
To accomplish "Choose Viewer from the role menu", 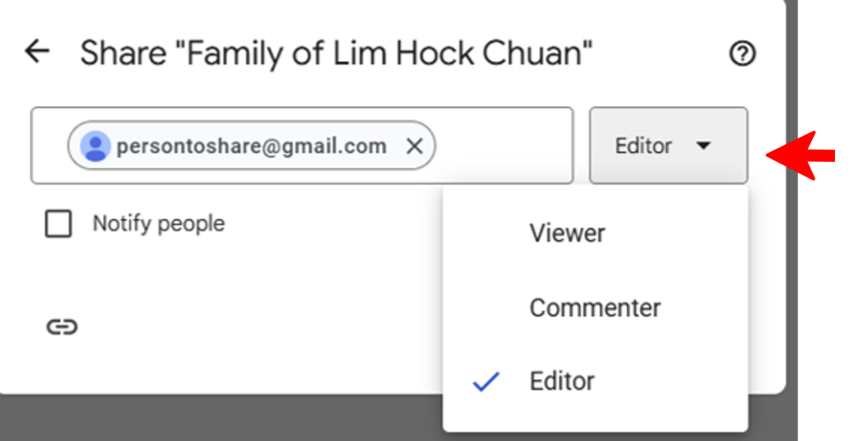I will coord(567,233).
